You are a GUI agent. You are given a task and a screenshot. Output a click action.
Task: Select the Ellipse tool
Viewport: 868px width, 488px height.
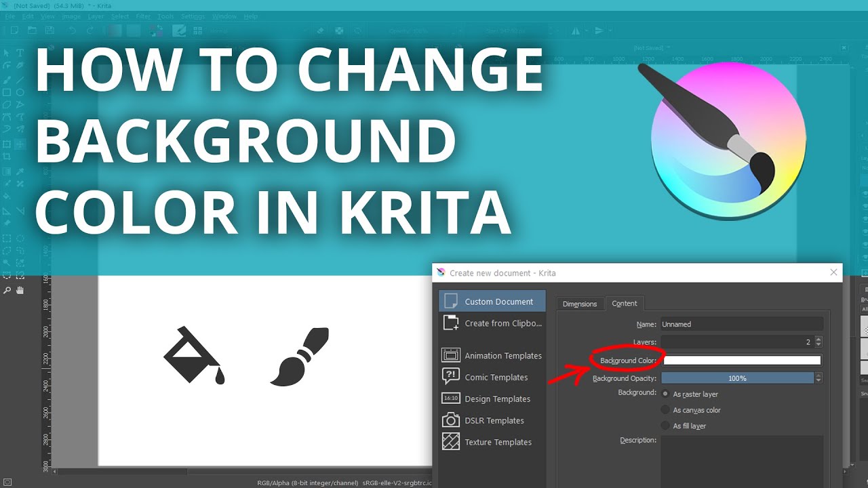tap(20, 92)
